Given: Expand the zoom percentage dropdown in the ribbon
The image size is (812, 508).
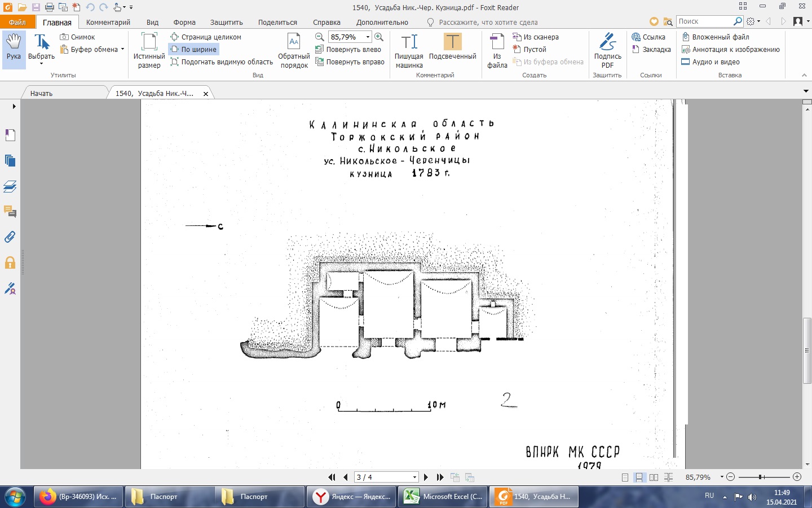Looking at the screenshot, I should 368,37.
